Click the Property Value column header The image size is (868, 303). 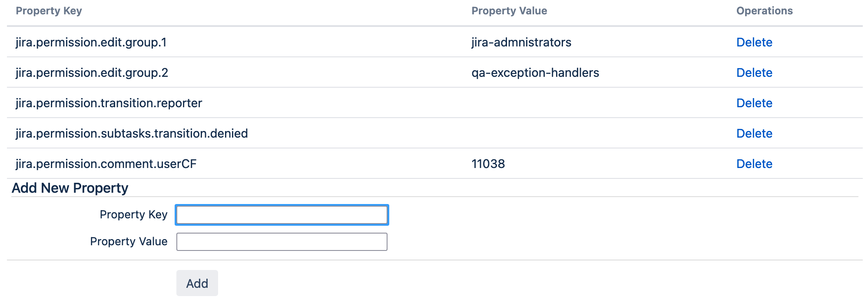click(x=509, y=11)
